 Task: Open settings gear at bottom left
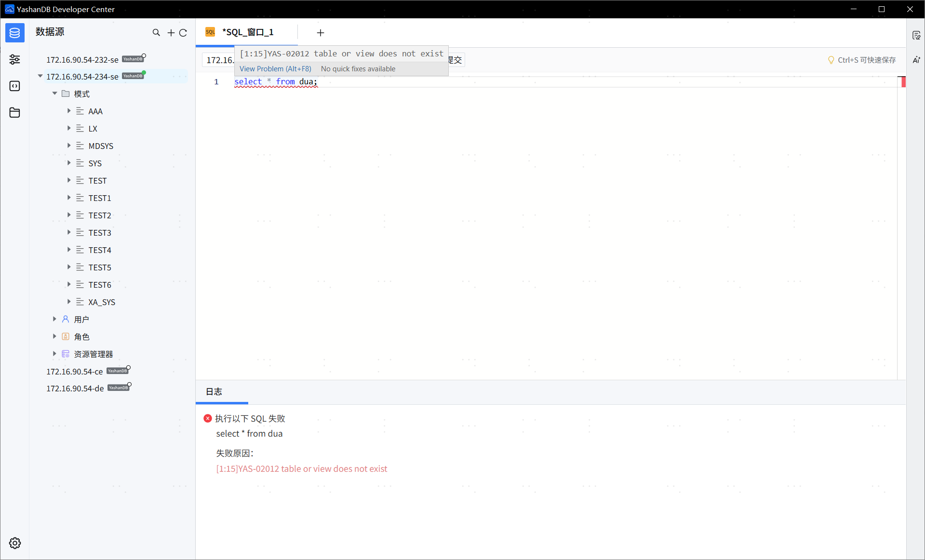15,543
